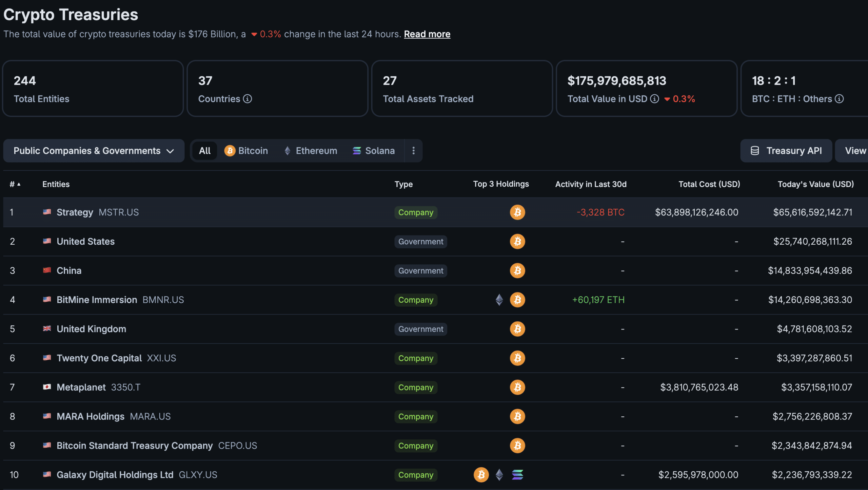
Task: Click info icon next to Countries
Action: tap(248, 99)
